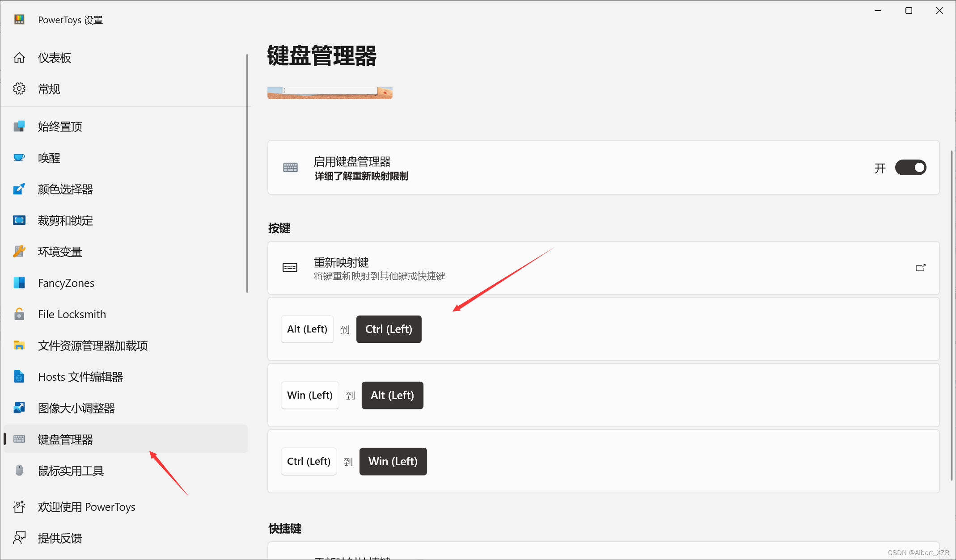Open the Hosts 文件编辑器 settings
The width and height of the screenshot is (956, 560).
point(81,377)
